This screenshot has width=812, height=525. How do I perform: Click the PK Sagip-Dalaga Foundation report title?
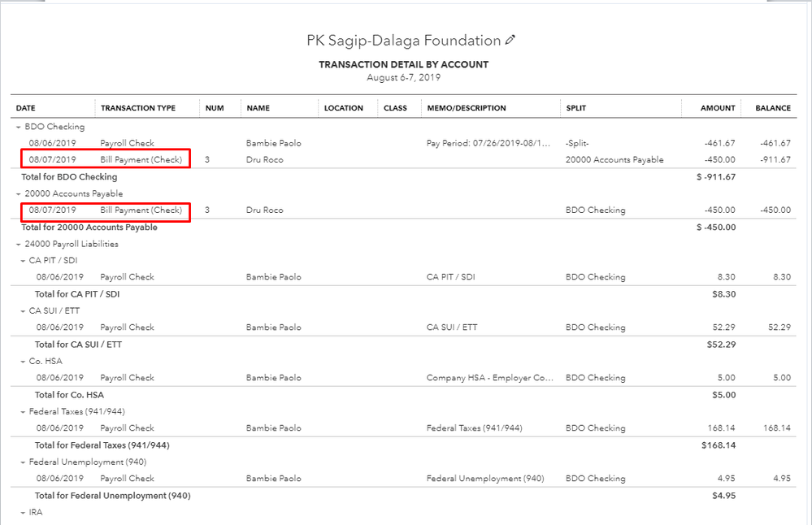tap(403, 41)
